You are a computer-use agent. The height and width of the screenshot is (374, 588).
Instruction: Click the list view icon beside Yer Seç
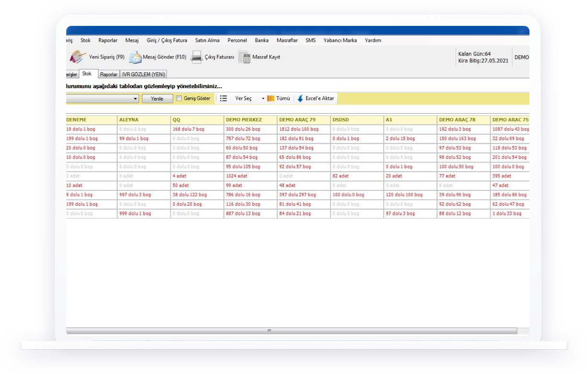coord(223,98)
